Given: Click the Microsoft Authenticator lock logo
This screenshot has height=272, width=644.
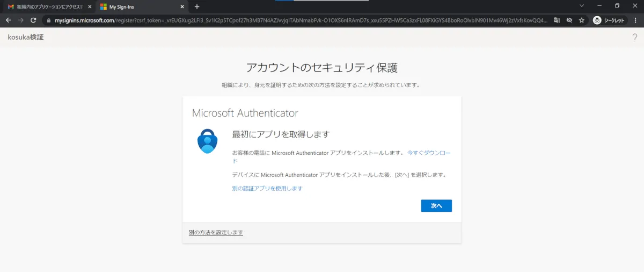Looking at the screenshot, I should pos(207,141).
